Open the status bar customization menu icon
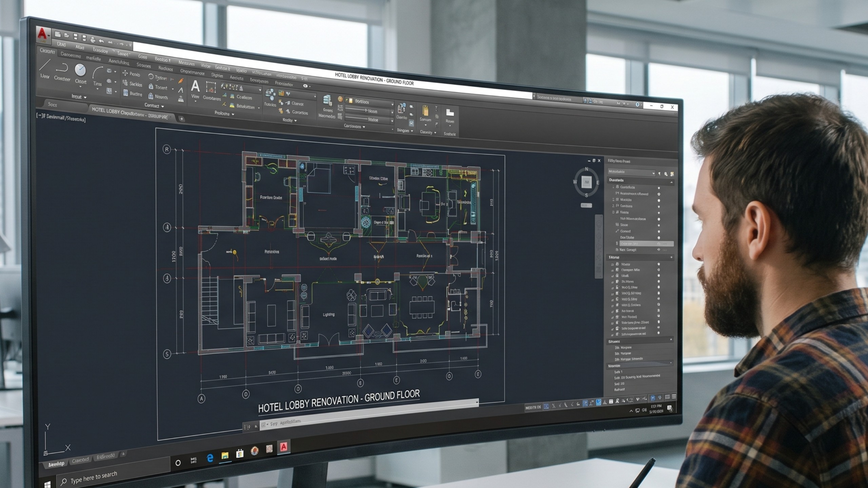Viewport: 868px width, 488px height. 674,396
